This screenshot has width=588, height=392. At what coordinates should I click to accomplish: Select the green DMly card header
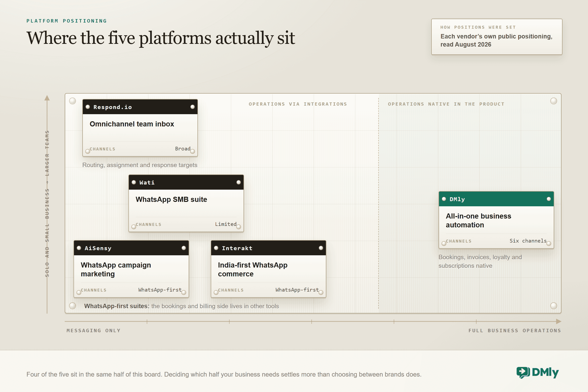click(x=496, y=199)
